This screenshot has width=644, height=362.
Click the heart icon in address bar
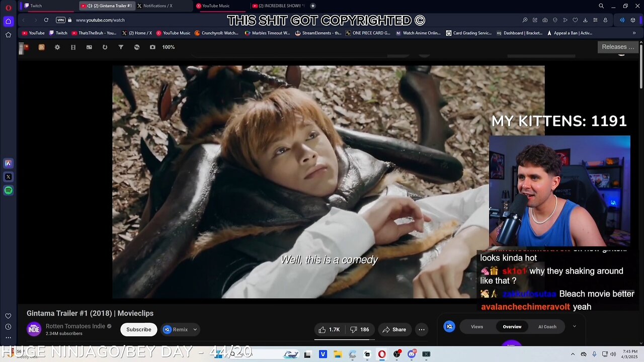click(x=575, y=20)
